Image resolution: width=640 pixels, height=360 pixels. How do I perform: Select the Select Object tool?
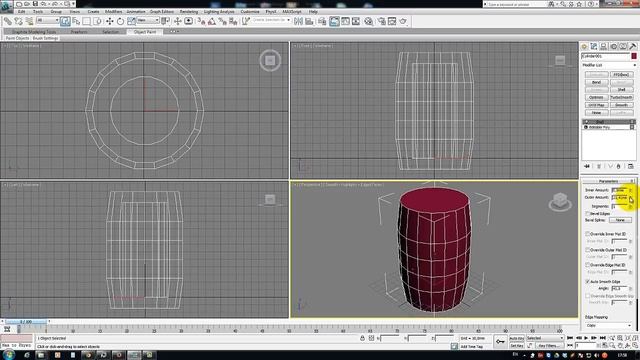[65, 21]
